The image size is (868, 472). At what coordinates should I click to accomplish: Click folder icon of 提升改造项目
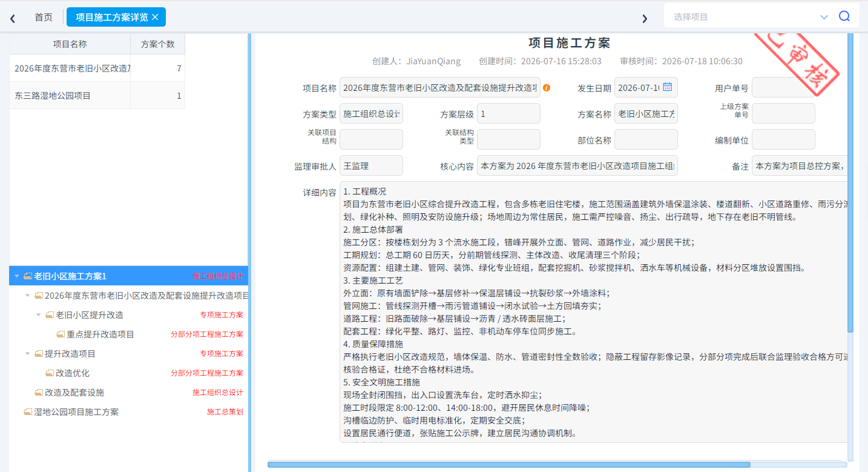tap(39, 354)
